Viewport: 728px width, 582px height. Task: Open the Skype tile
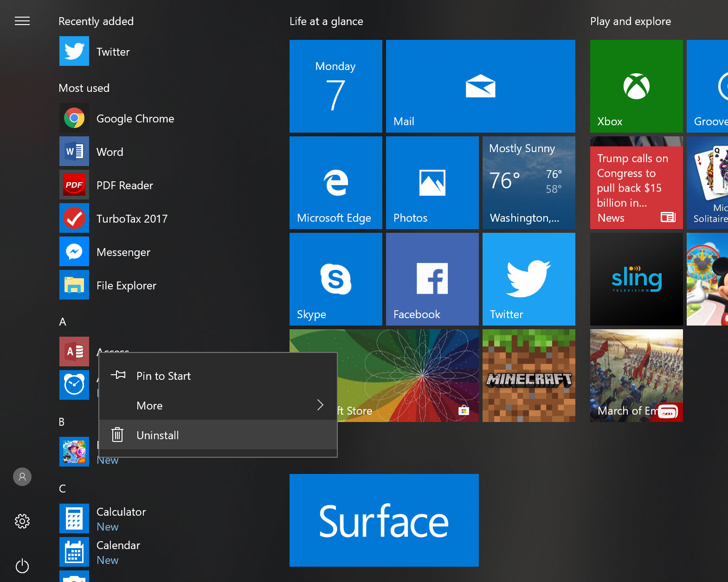point(336,279)
